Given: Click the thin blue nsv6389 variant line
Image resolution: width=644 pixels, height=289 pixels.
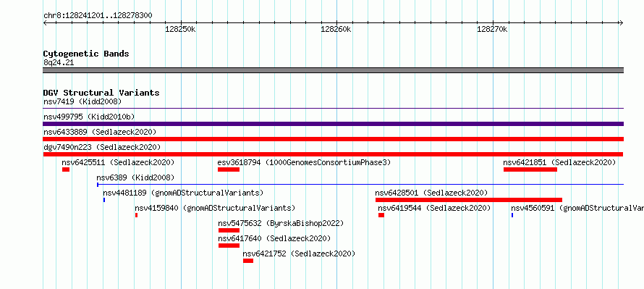Looking at the screenshot, I should [x=360, y=184].
